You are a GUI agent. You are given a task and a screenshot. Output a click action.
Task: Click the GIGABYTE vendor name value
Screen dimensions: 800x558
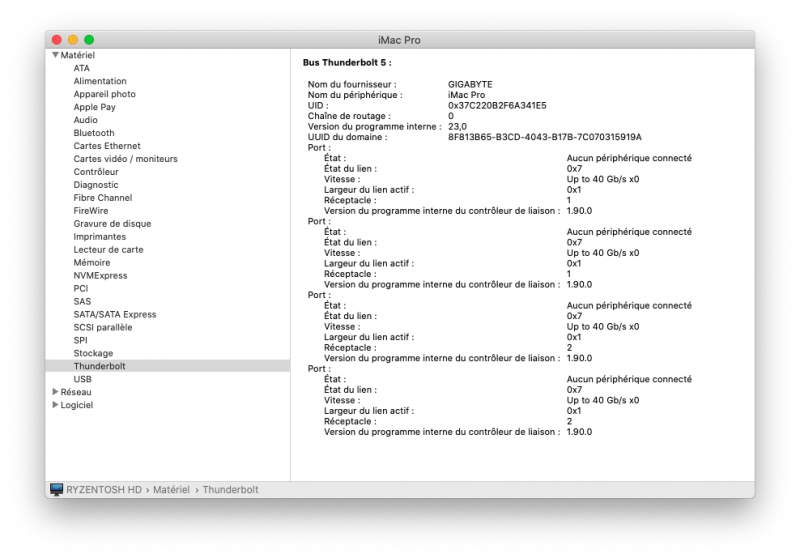470,84
